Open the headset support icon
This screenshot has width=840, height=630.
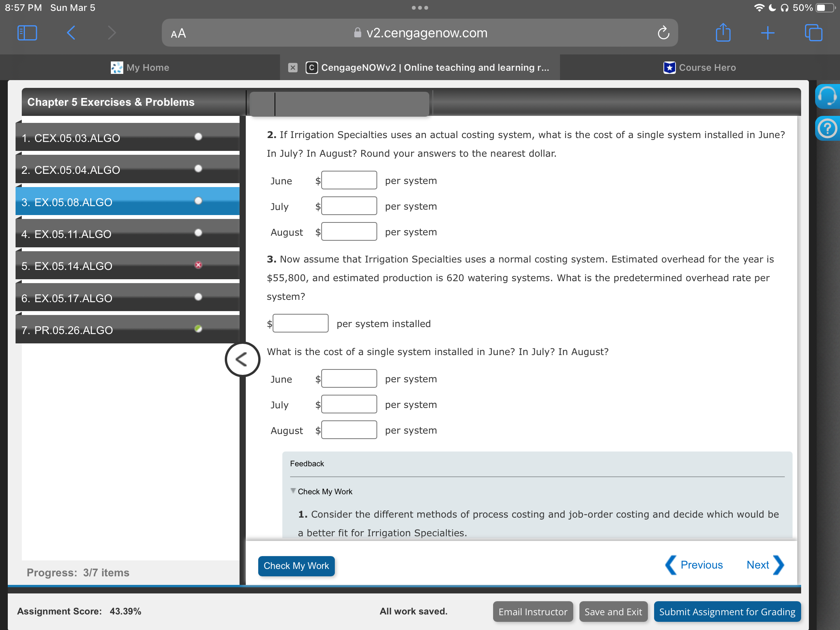click(827, 96)
